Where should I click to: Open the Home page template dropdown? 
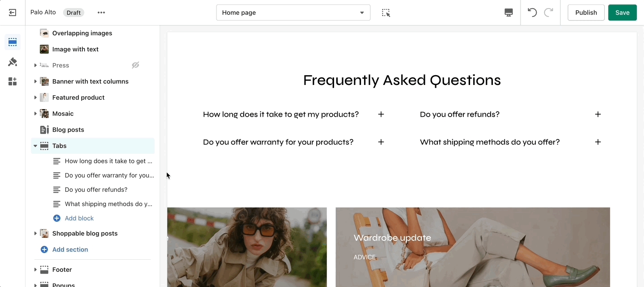point(293,13)
